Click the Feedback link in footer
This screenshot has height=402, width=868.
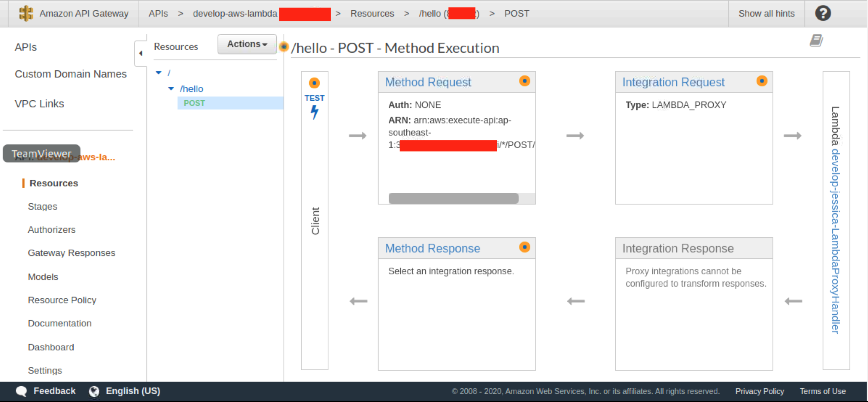tap(55, 391)
